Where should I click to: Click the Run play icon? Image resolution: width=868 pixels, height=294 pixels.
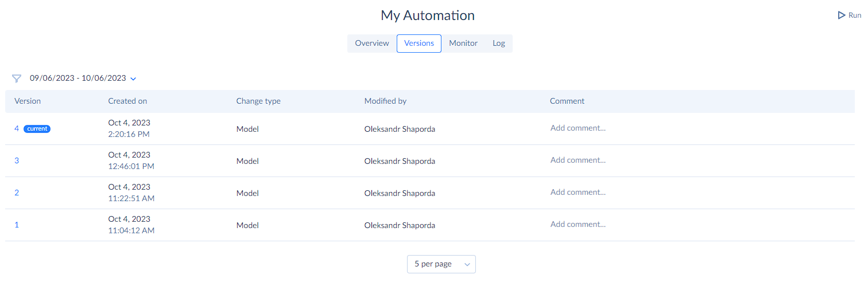tap(842, 15)
